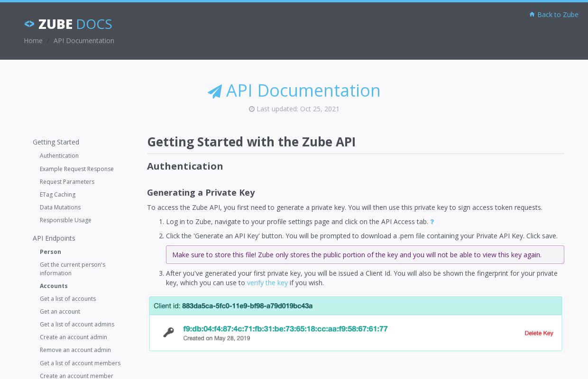Jump to Authentication in the sidebar
Screen dimensions: 588x379
[59, 155]
